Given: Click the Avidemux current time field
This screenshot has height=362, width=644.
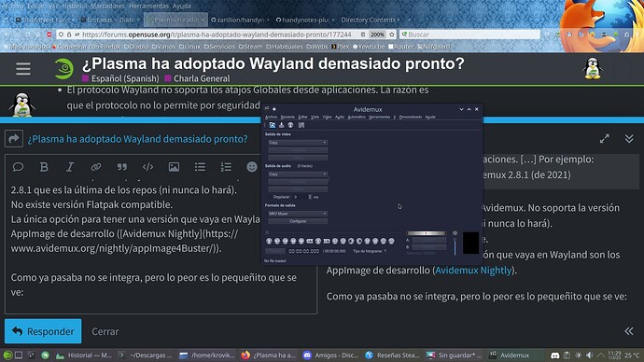Looking at the screenshot, I should tap(303, 251).
